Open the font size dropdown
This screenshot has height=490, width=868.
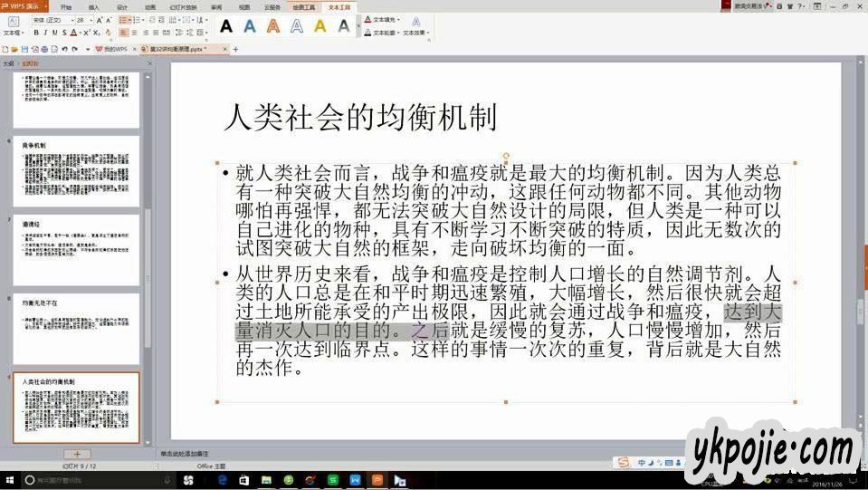pos(91,19)
